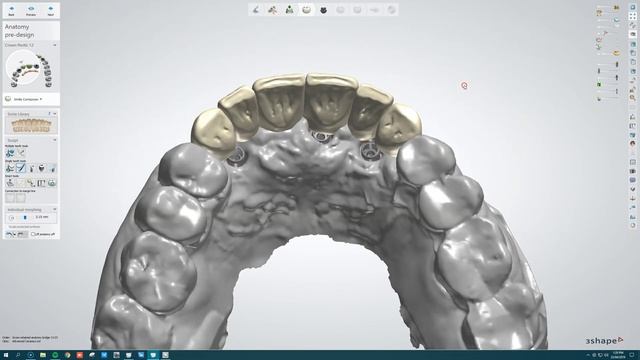Click the round icon left of morphing slider
Viewport: 640px width, 360px height.
(x=11, y=218)
